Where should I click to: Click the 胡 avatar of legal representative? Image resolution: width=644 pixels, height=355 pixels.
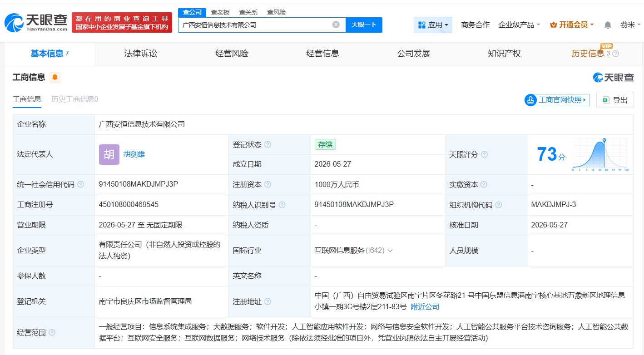click(x=109, y=154)
